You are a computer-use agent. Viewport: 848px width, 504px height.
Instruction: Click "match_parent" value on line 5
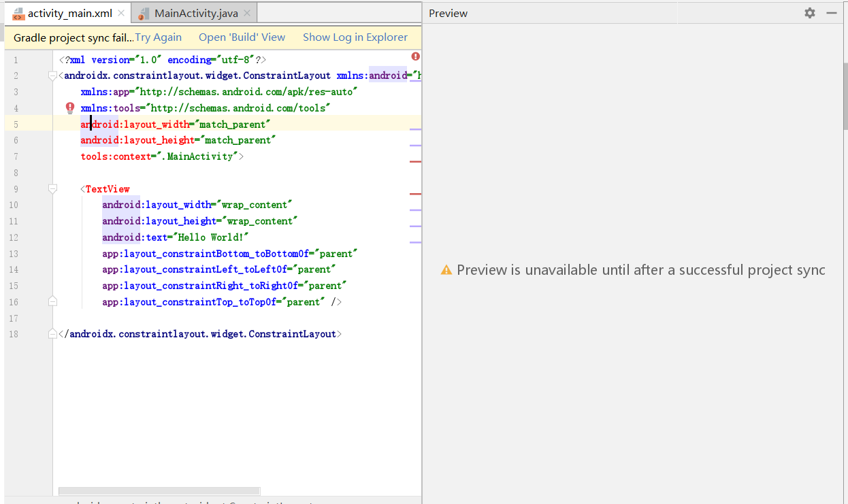233,124
